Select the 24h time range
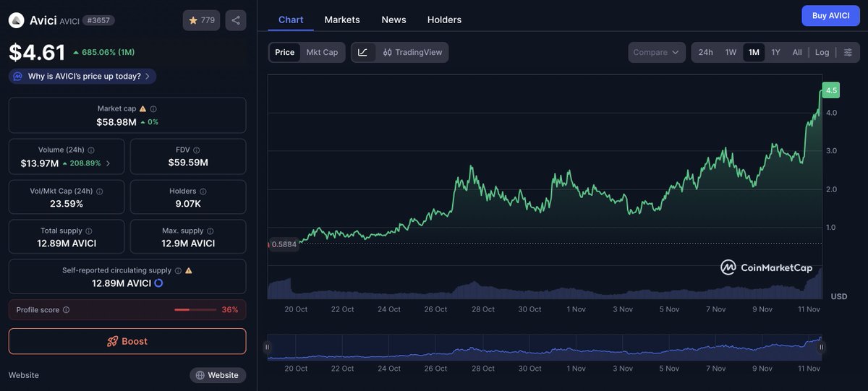This screenshot has height=391, width=868. point(705,52)
